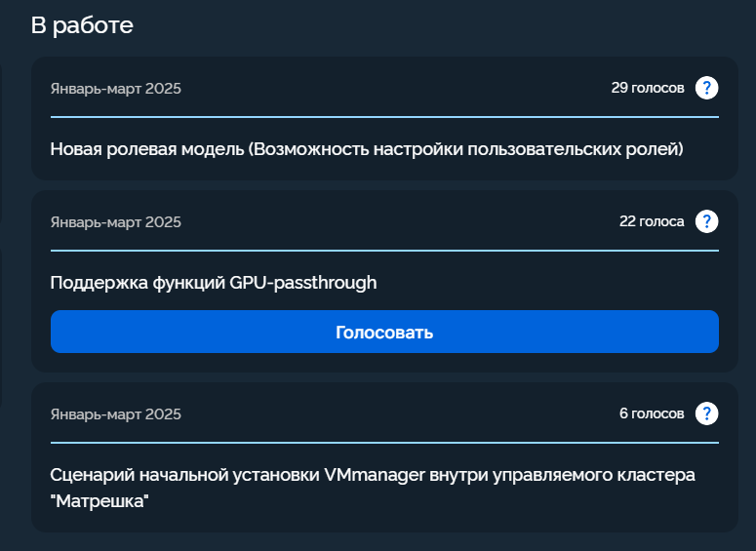Viewport: 756px width, 551px height.
Task: Vote with the Голосовать button
Action: 384,332
